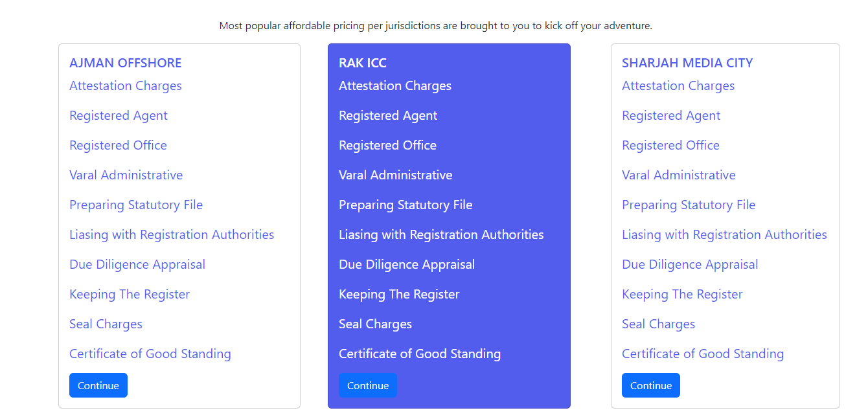Click Keeping The Register in RAK ICC
Image resolution: width=868 pixels, height=417 pixels.
(x=398, y=294)
